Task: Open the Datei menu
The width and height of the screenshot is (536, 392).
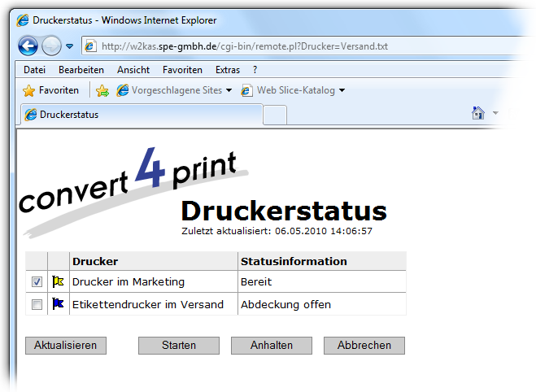Action: tap(34, 70)
